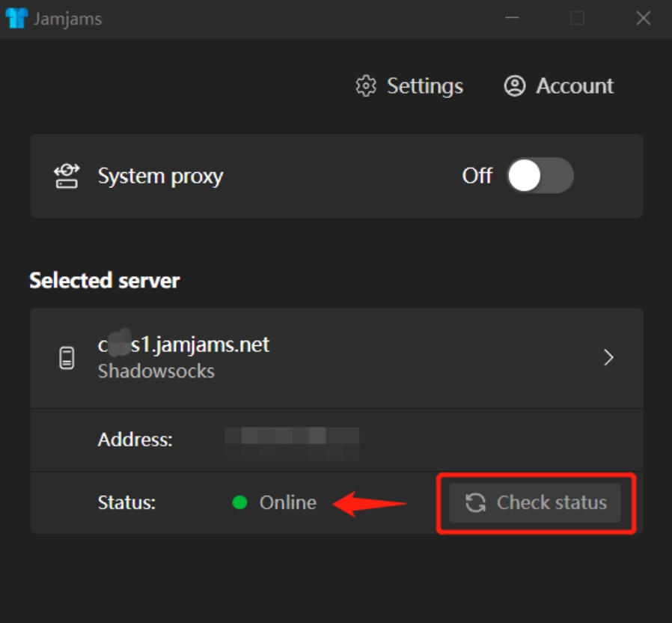Click the jamjams.net server name
Screen dimensions: 672x623
click(183, 344)
